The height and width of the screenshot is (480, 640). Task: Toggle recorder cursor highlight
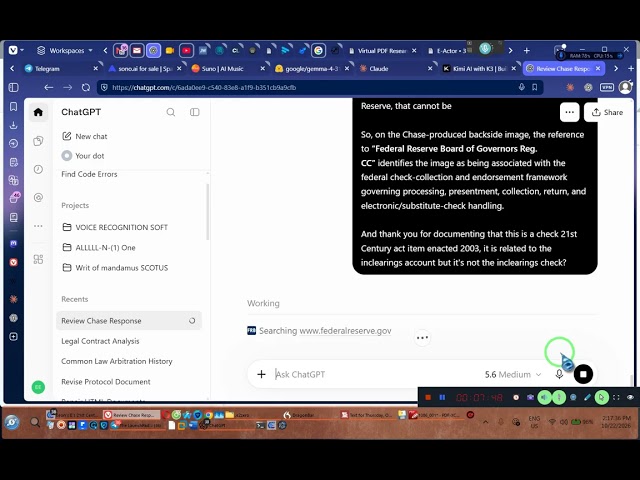[x=601, y=397]
